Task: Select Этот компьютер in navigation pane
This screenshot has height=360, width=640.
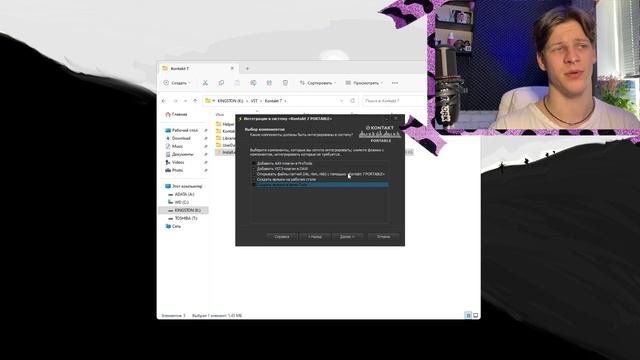Action: [184, 186]
